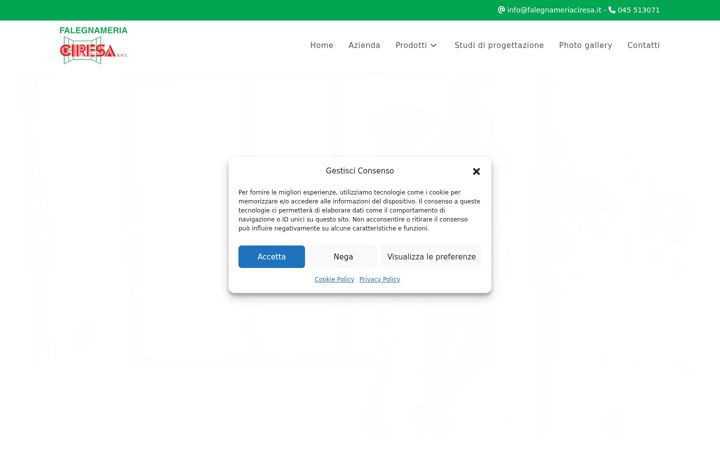Click the email at-sign icon
The height and width of the screenshot is (450, 720).
[x=501, y=10]
